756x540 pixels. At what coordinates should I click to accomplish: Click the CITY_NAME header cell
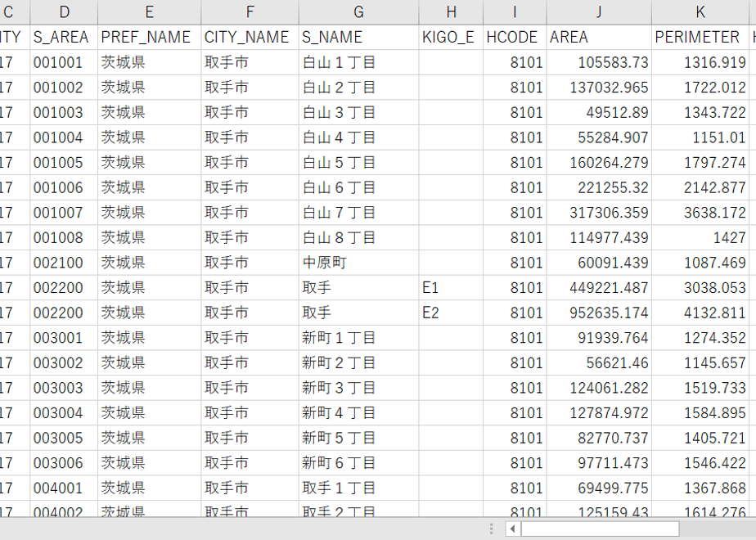pos(250,37)
